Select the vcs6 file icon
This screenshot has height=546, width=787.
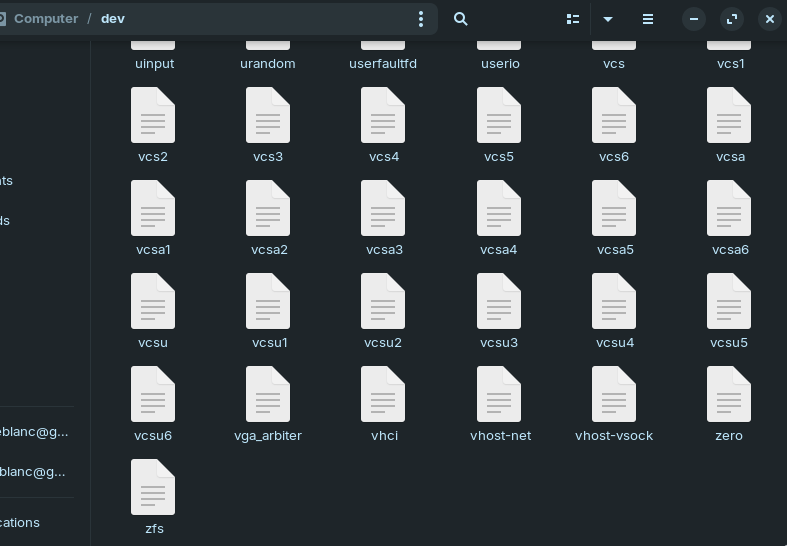tap(614, 115)
